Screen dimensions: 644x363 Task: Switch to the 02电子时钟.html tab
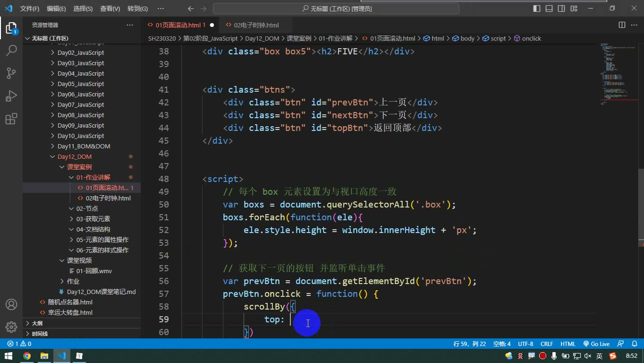[x=256, y=25]
